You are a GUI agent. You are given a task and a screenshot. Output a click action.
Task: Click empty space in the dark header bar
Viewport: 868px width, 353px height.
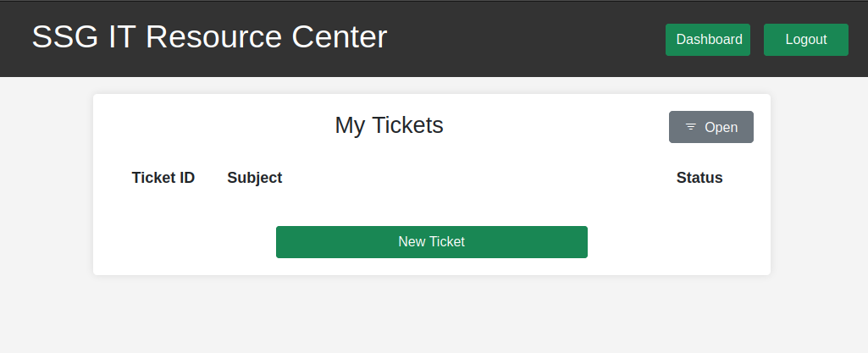click(x=525, y=39)
